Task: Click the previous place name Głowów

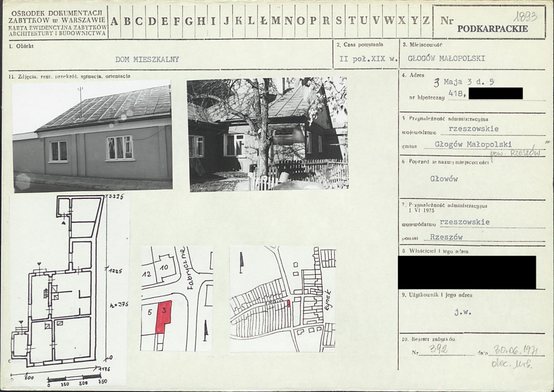Action: coord(444,179)
